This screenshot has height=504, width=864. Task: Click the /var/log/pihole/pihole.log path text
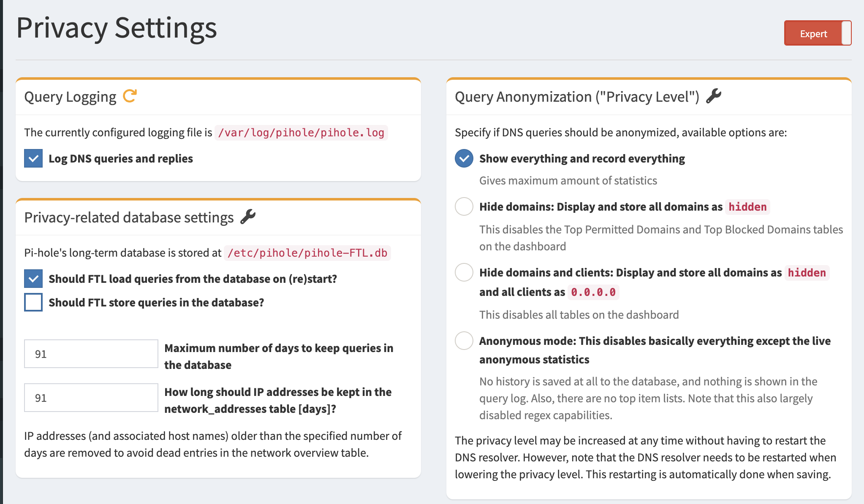click(x=301, y=133)
